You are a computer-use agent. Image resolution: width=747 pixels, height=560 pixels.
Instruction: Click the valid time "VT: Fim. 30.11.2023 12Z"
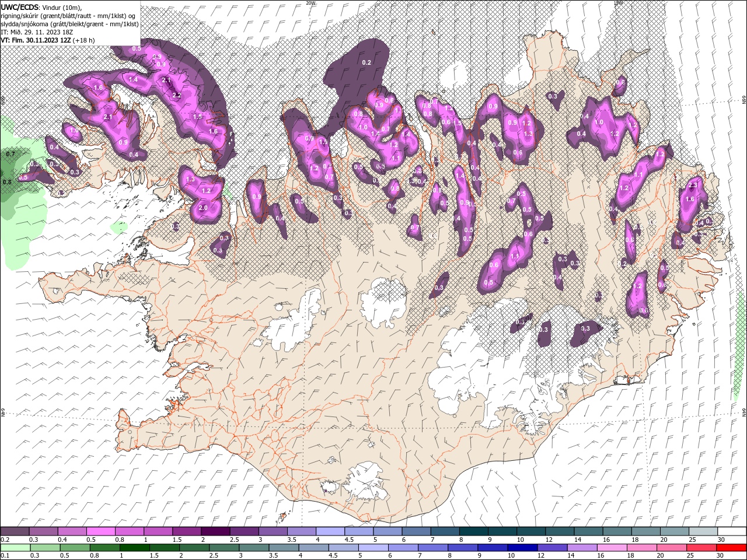coord(36,40)
